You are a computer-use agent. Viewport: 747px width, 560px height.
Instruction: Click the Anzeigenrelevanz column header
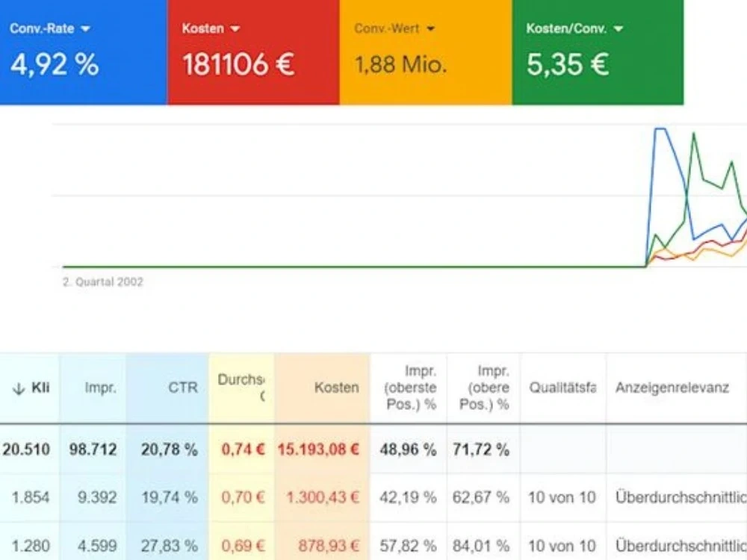pyautogui.click(x=672, y=388)
